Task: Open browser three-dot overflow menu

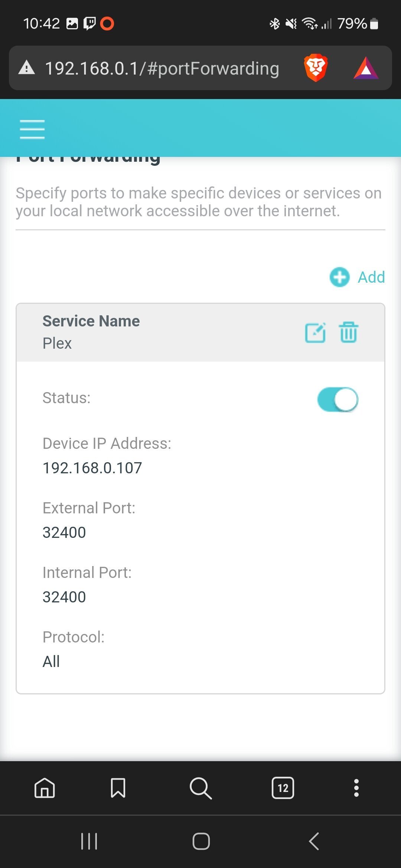Action: 356,788
